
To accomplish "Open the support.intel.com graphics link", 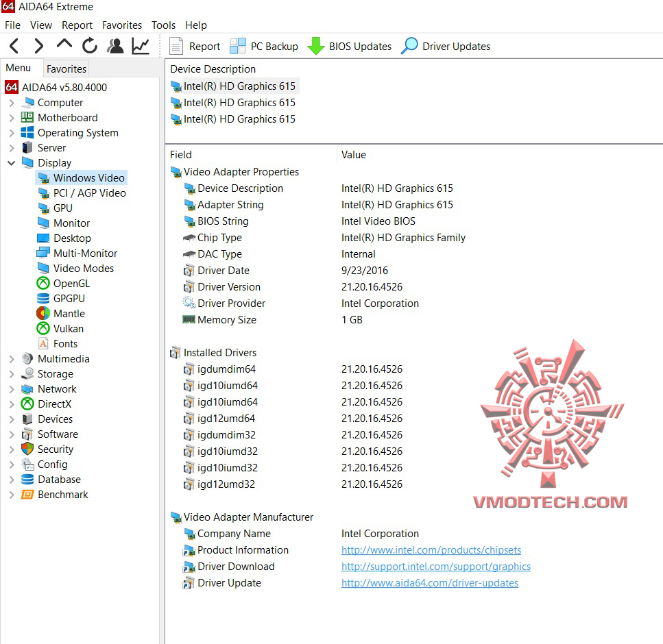I will [436, 567].
